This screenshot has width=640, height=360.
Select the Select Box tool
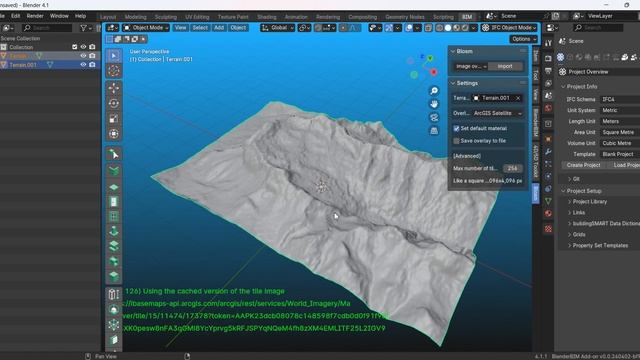[x=114, y=56]
